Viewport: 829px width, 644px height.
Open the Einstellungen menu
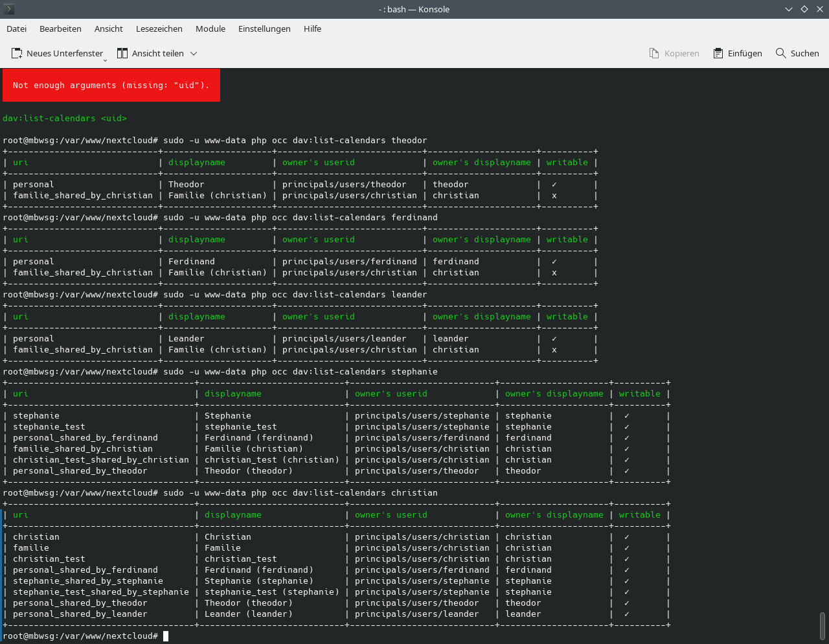pos(264,29)
